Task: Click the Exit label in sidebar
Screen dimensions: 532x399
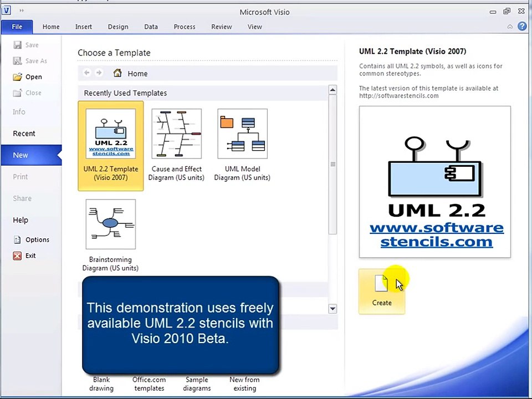Action: pyautogui.click(x=30, y=255)
